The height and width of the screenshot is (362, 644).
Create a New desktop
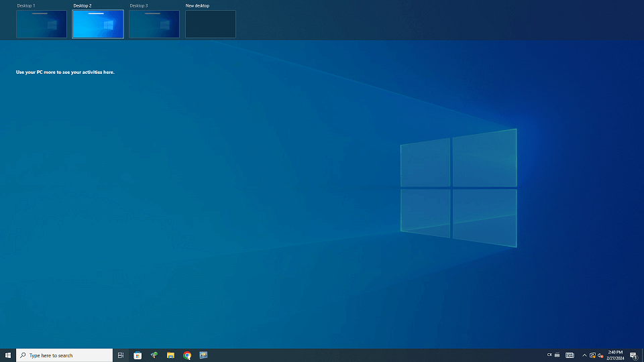(211, 24)
